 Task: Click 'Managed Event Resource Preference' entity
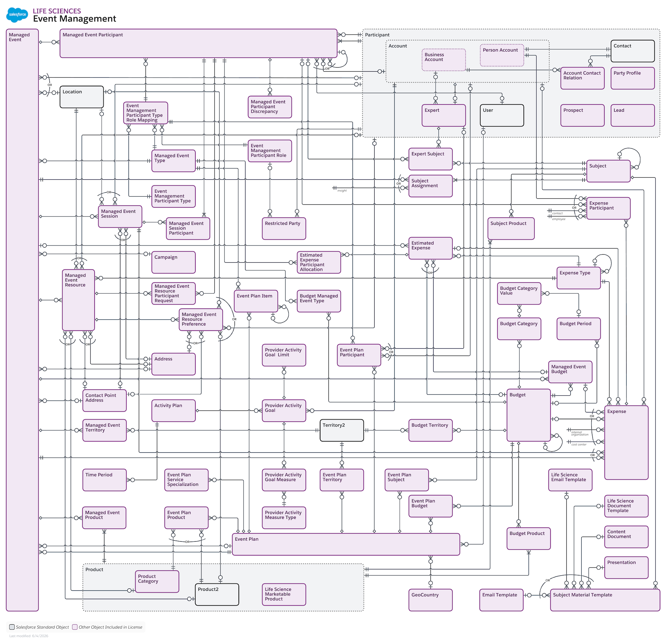tap(201, 320)
